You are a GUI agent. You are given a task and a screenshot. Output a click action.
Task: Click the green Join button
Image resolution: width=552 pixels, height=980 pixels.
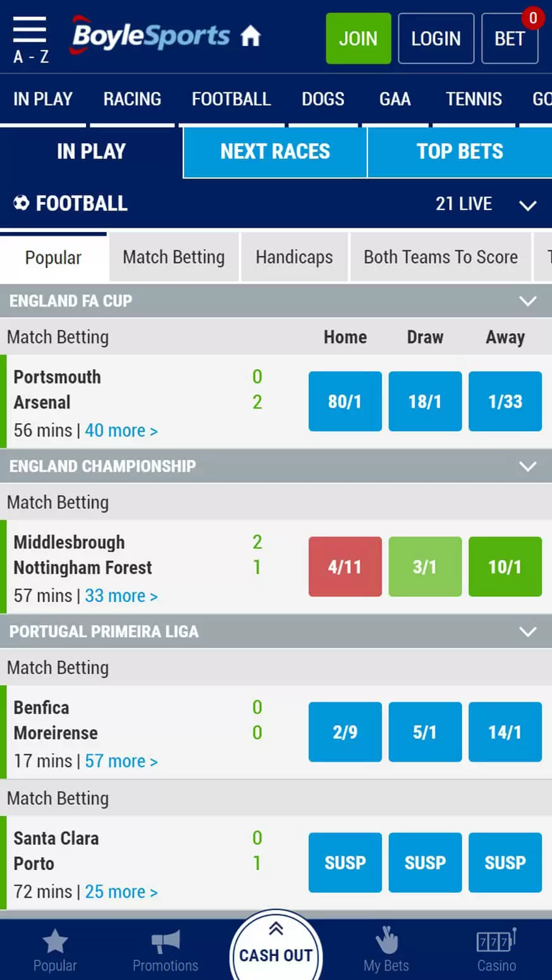[359, 39]
